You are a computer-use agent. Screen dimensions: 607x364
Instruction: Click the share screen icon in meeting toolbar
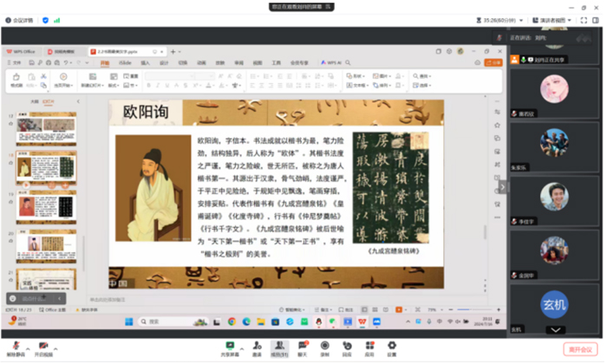pyautogui.click(x=230, y=346)
